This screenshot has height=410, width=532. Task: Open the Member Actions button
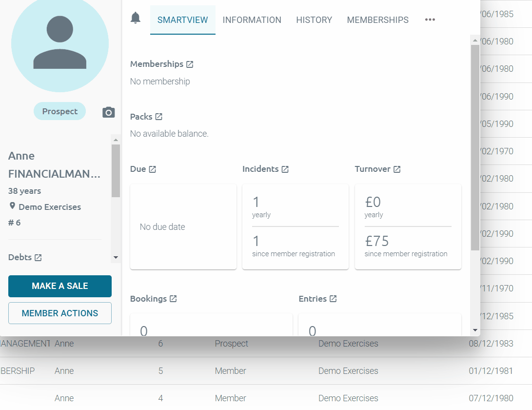60,313
